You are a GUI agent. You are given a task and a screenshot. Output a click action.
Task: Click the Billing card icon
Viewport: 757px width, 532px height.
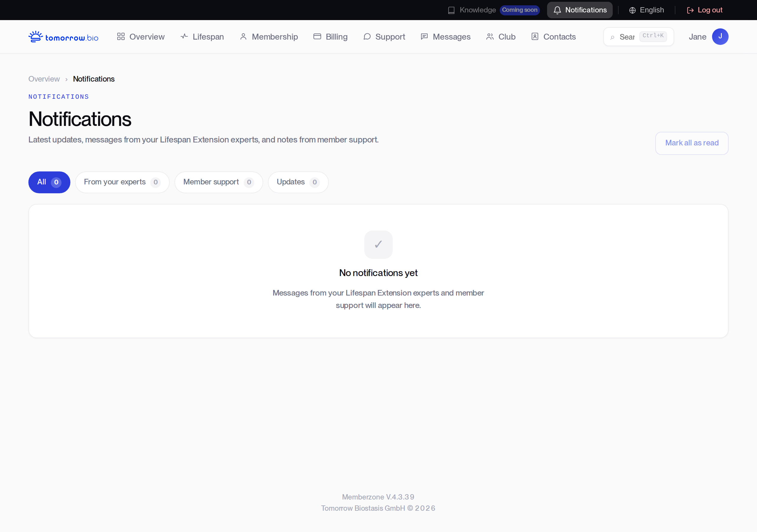click(x=317, y=37)
